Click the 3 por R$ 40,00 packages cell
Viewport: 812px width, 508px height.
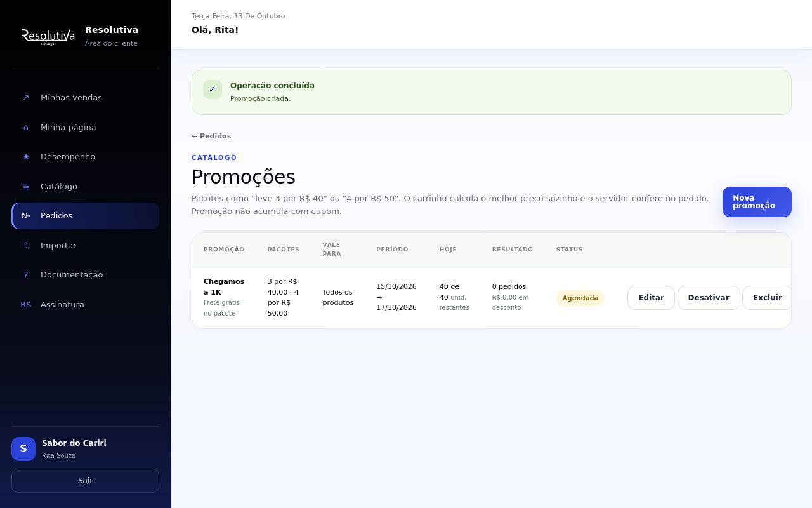click(x=283, y=297)
